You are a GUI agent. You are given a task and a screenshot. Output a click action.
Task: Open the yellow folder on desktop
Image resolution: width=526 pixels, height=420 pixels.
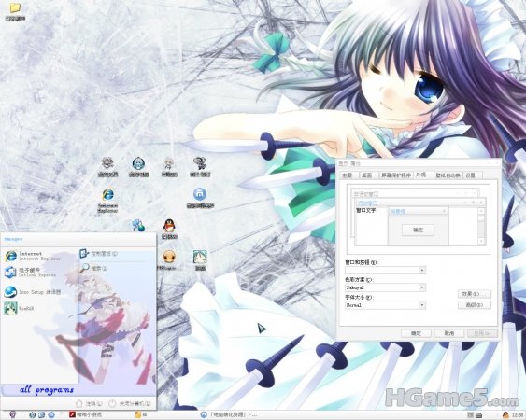[x=15, y=12]
